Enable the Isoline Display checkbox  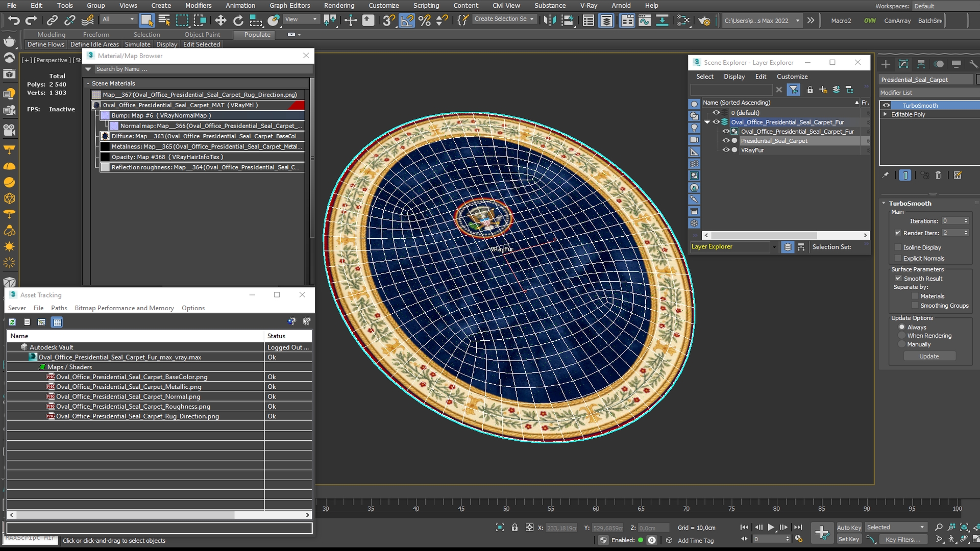pos(898,247)
